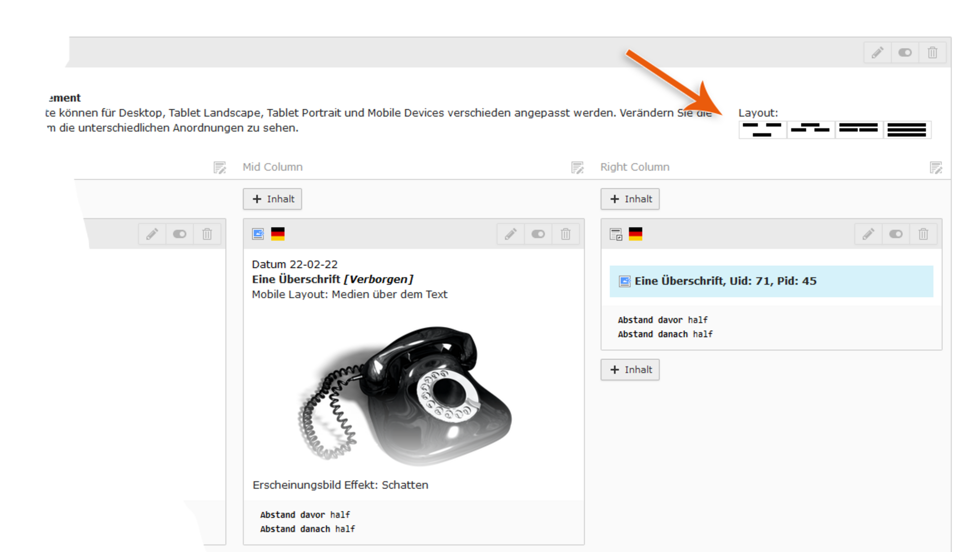Edit the top container element with pencil
980x552 pixels.
tap(877, 53)
